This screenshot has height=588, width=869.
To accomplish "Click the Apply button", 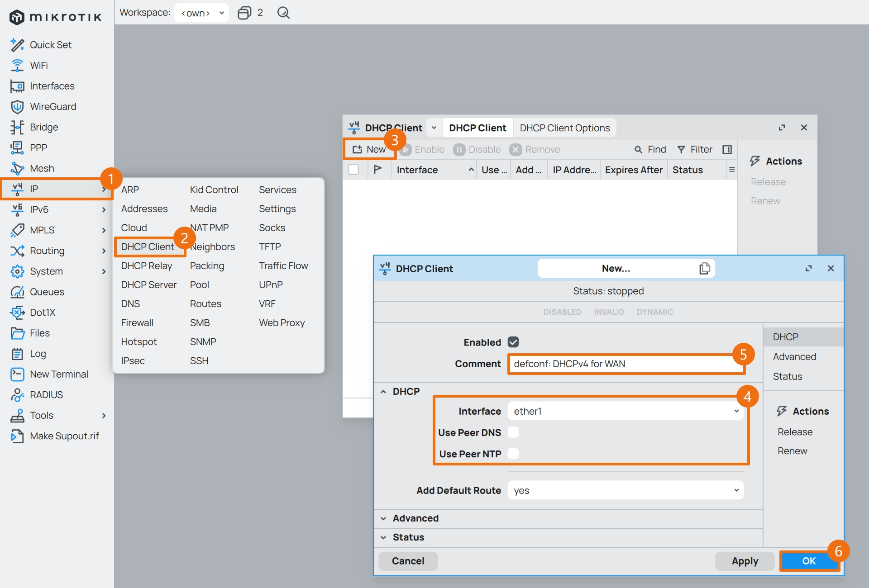I will 745,561.
